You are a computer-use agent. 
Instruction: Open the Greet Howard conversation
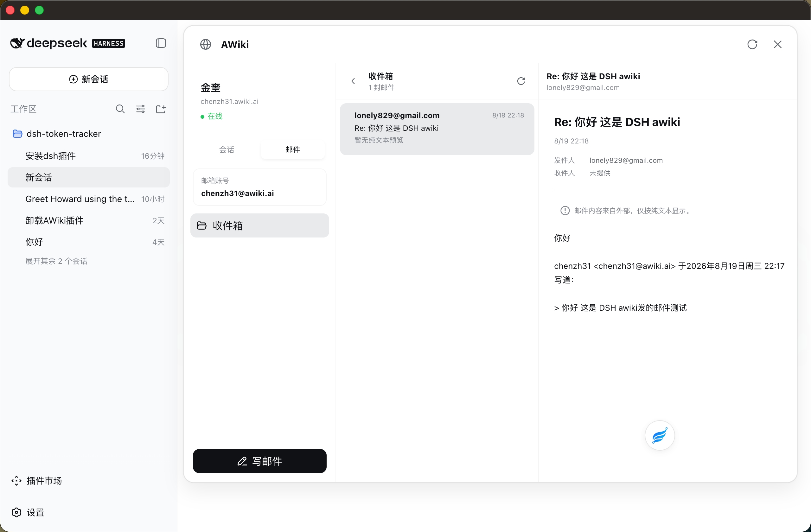pos(89,199)
